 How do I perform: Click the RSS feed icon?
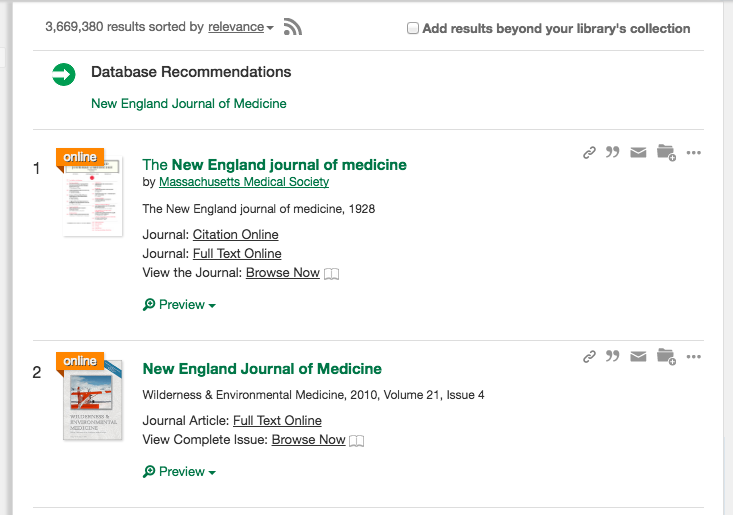[x=292, y=28]
